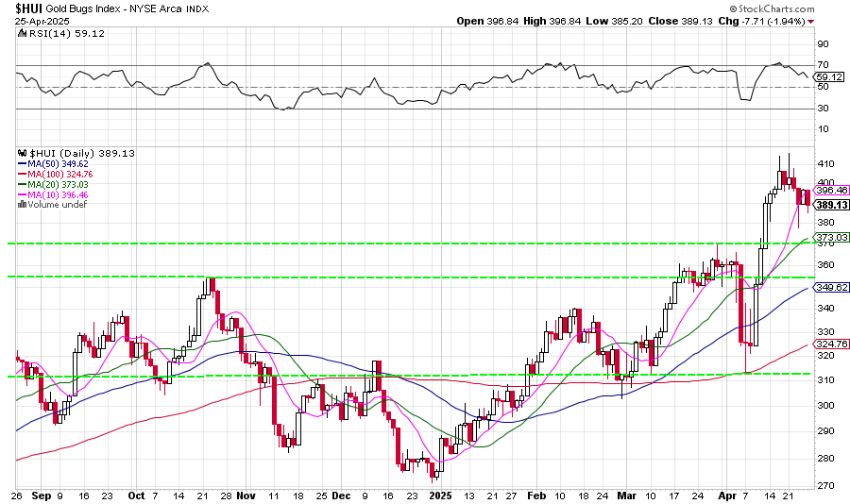Click the 2025 year marker on time axis
The width and height of the screenshot is (850, 504).
coord(442,495)
